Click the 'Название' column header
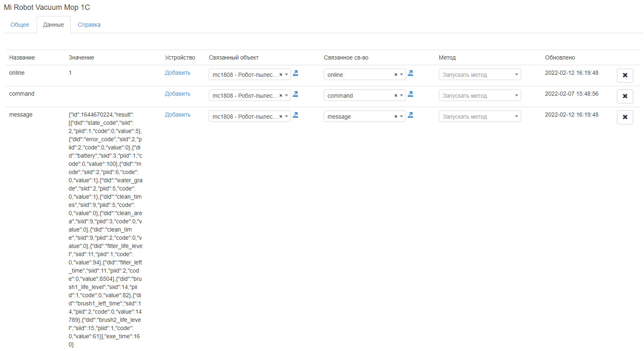 pyautogui.click(x=22, y=57)
